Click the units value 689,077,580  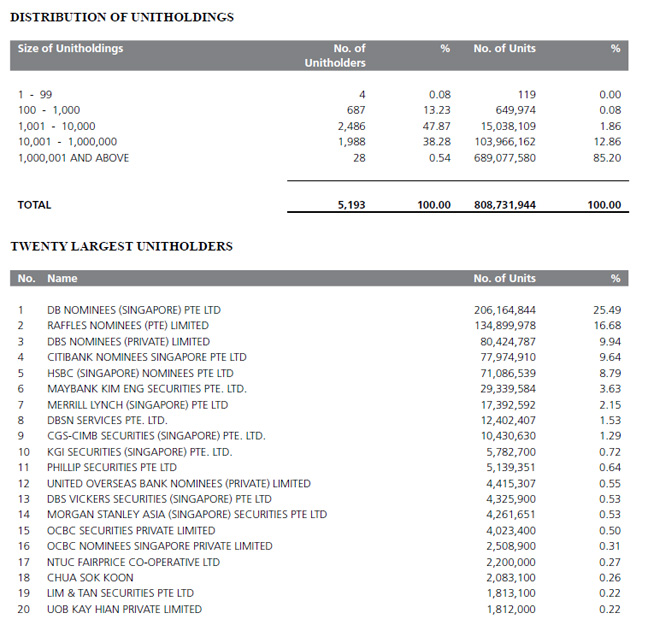(x=505, y=158)
